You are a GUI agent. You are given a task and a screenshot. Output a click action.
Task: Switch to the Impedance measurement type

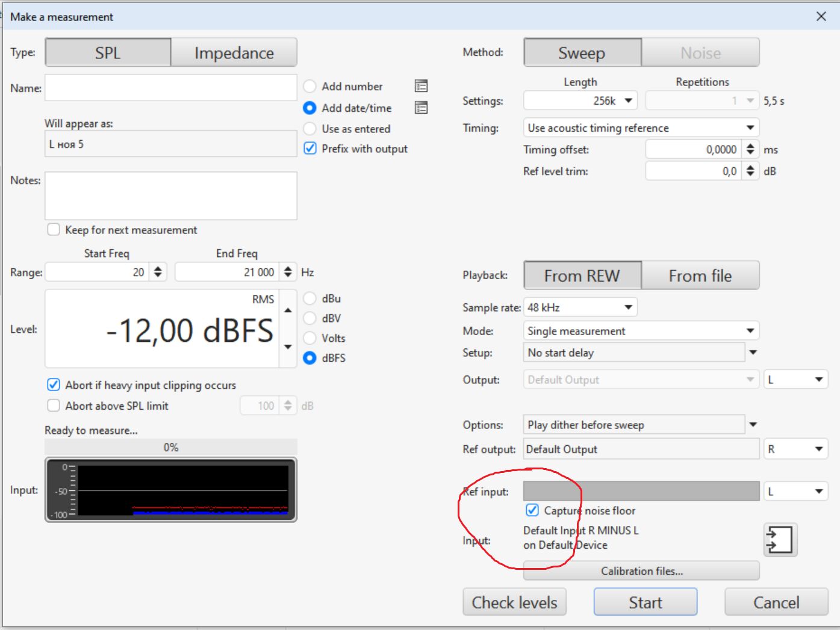pyautogui.click(x=234, y=53)
